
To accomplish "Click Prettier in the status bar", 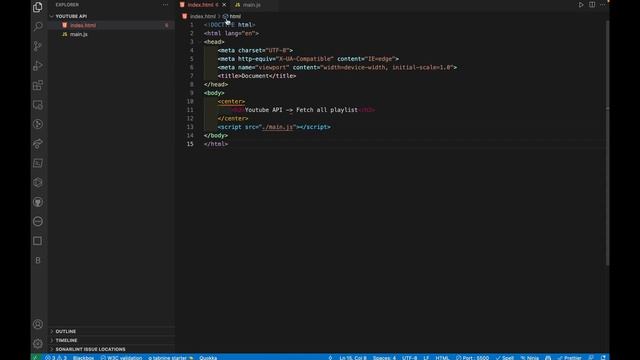I will (570, 358).
